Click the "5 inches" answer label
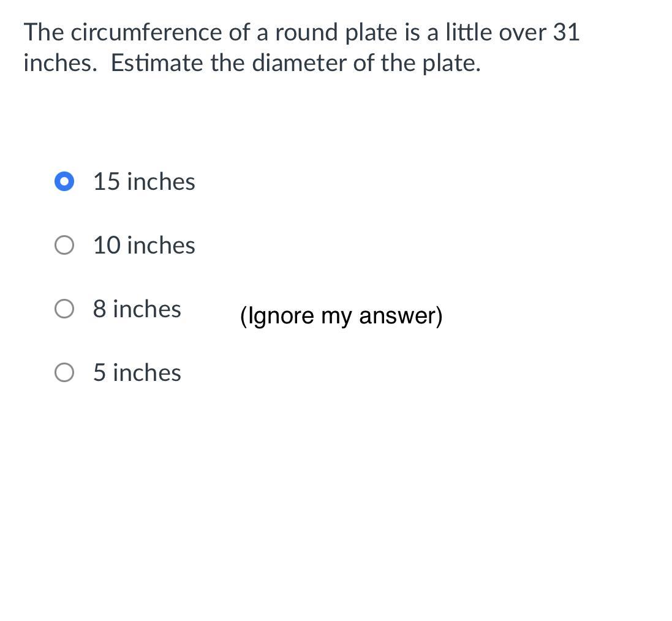Viewport: 672px width, 621px height. click(x=137, y=372)
